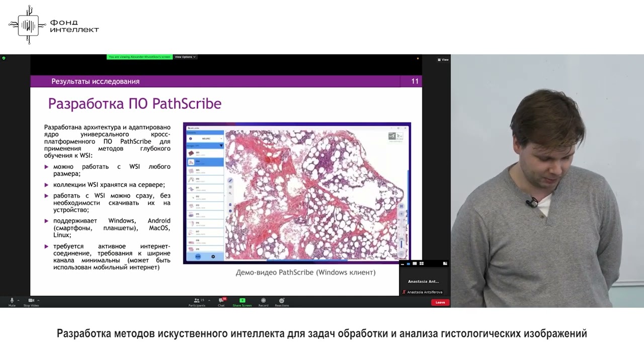Click the filter funnel icon above images list
Image resolution: width=644 pixels, height=362 pixels.
tap(220, 145)
